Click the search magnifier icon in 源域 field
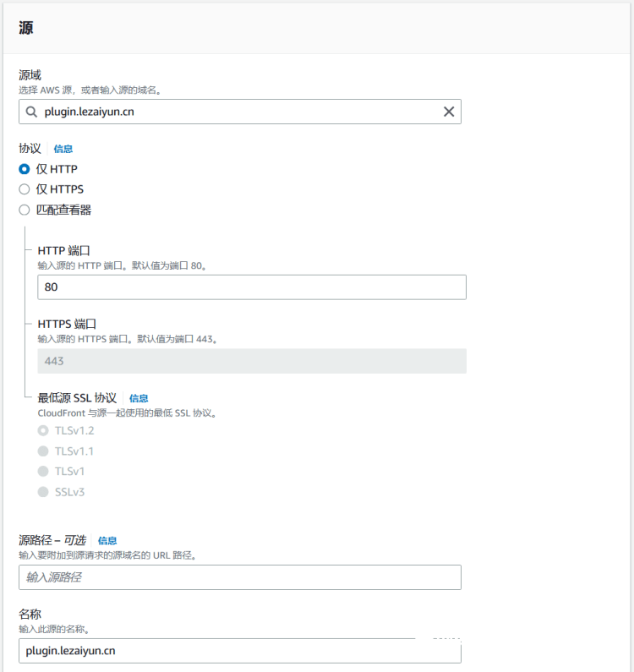 pos(31,112)
